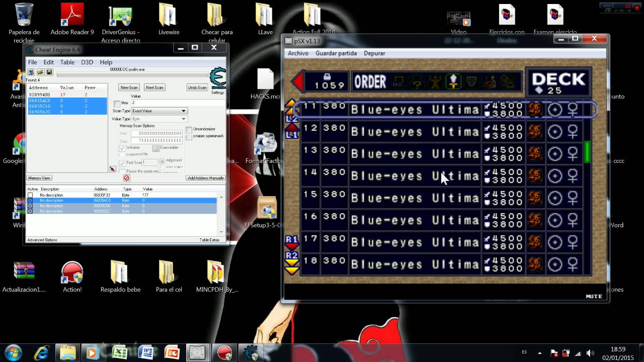Click the circle guardian icon on card row 17
Screen dimensions: 644x362
pyautogui.click(x=554, y=242)
